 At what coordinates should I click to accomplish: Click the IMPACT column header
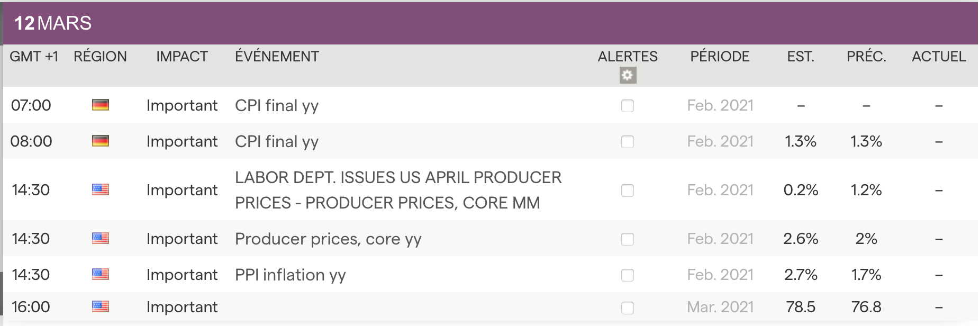pos(182,57)
